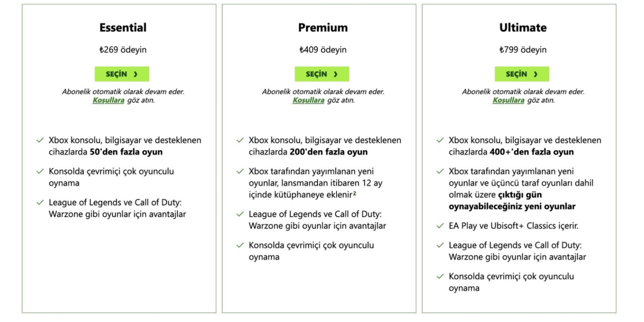Viewport: 644px width, 322px height.
Task: Click the checkmark beside Ultimate's League of Legends perk
Action: point(440,245)
